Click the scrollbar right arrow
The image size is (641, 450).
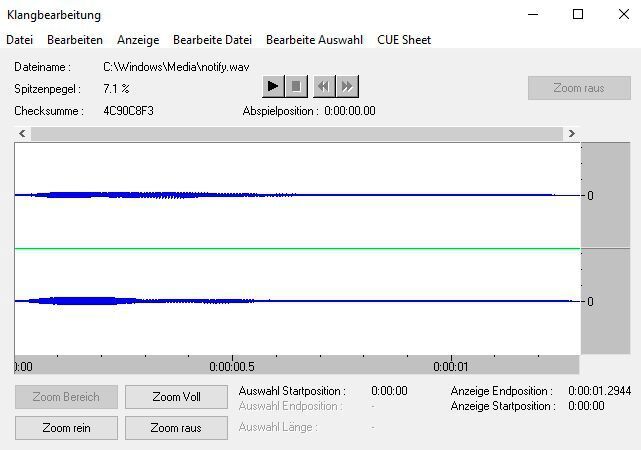(572, 133)
